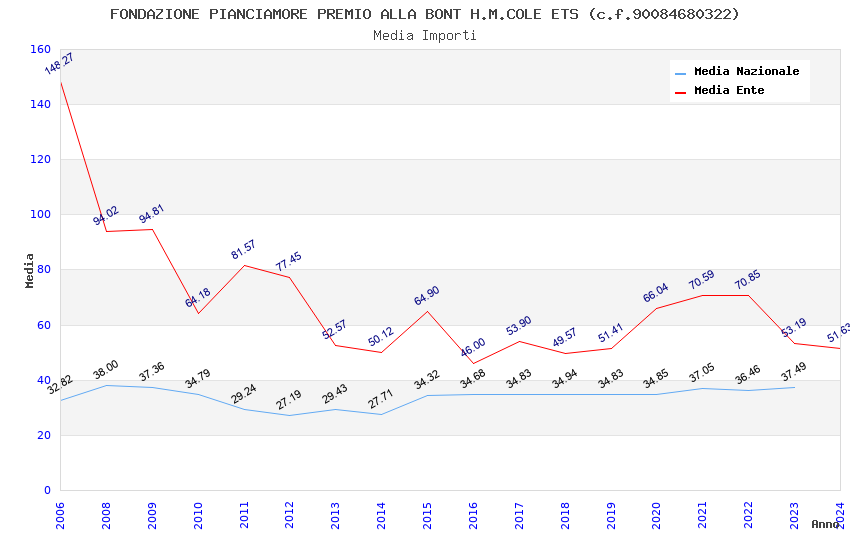Click the 77.45 data label

[x=289, y=262]
